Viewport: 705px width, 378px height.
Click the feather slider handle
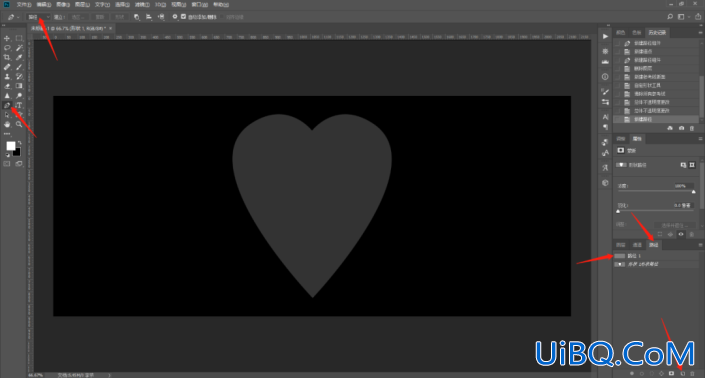tap(618, 211)
